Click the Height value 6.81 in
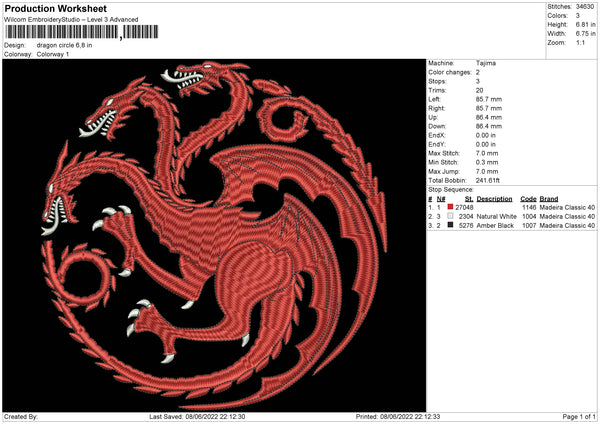This screenshot has width=600, height=424. pyautogui.click(x=585, y=24)
